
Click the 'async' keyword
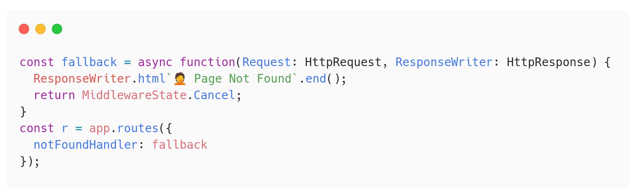pyautogui.click(x=155, y=62)
